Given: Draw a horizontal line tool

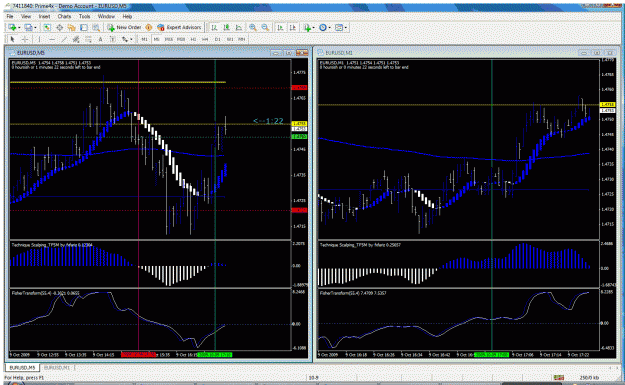Looking at the screenshot, I should [x=52, y=39].
